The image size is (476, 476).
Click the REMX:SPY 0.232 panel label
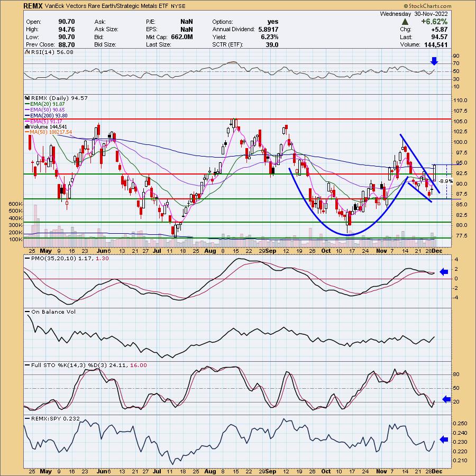56,419
